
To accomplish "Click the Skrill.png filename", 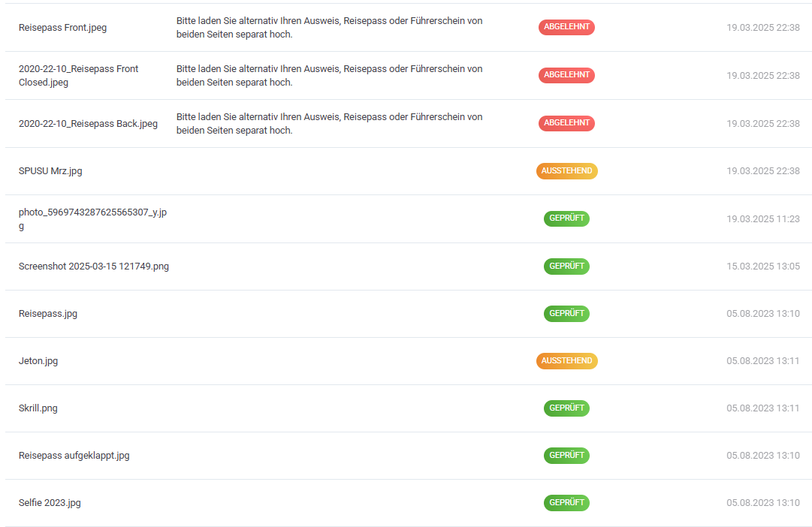I will point(38,408).
